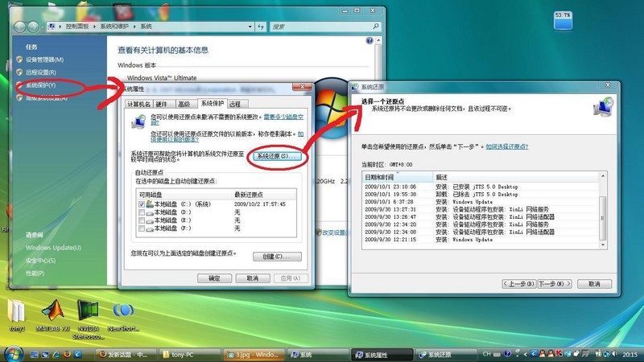Click the shield icon beside 设备管理器(M)
The image size is (644, 362).
tap(19, 60)
